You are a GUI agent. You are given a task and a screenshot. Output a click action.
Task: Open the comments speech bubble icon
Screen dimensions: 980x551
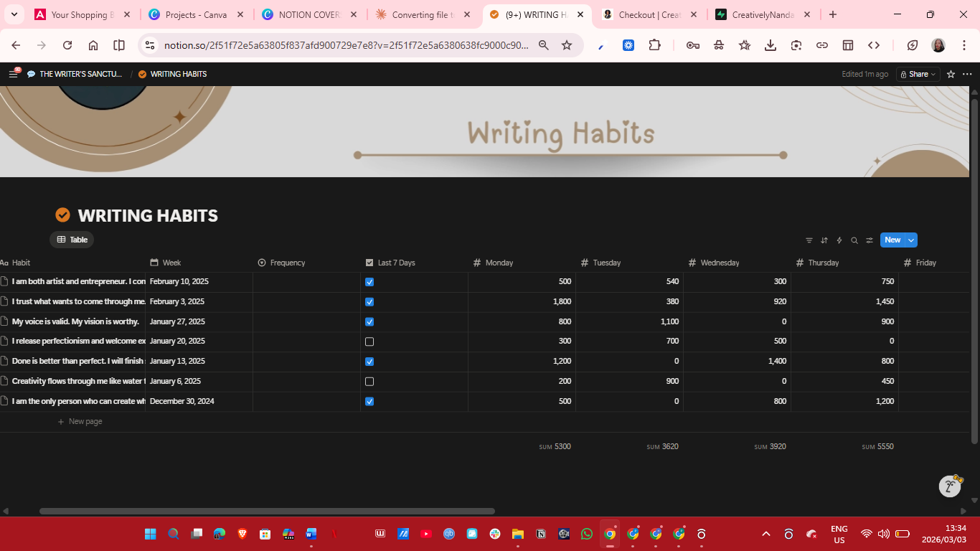pos(30,74)
